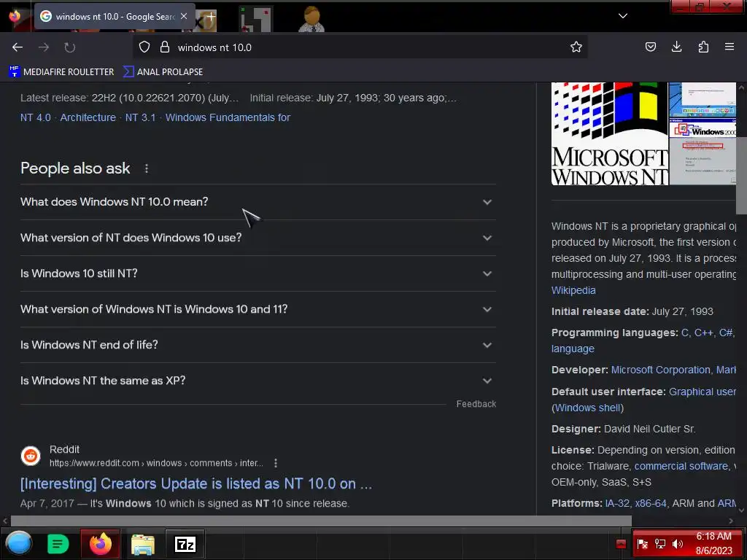
Task: Open a new tab with the plus button
Action: 211,16
